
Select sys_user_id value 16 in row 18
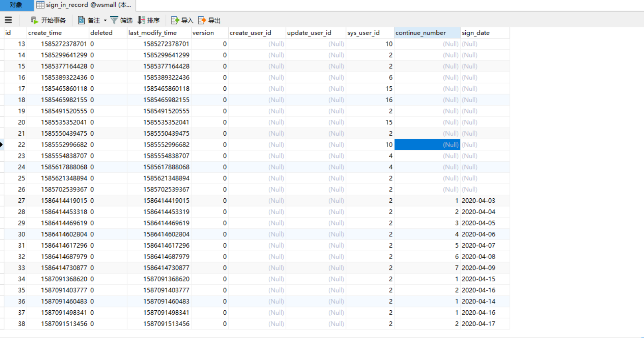[370, 100]
